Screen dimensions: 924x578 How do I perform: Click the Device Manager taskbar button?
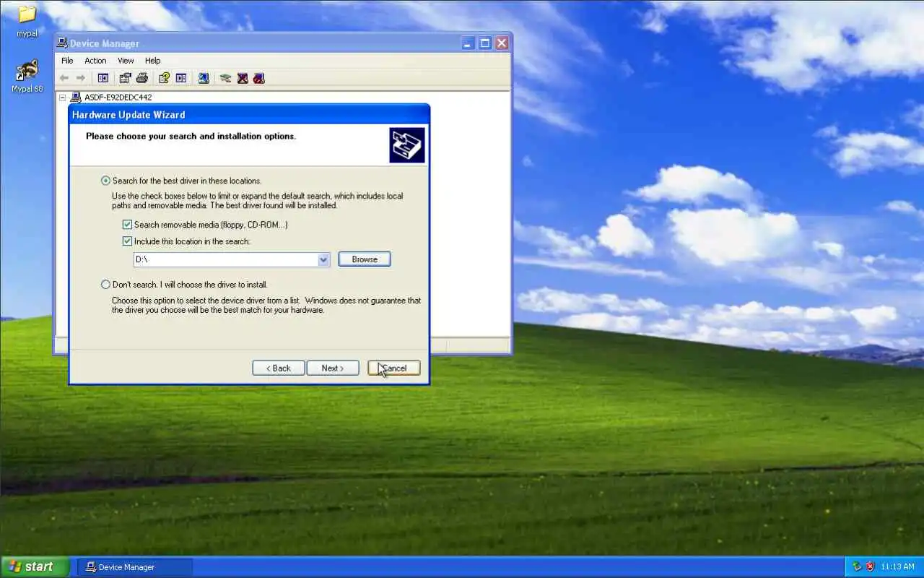coord(135,567)
